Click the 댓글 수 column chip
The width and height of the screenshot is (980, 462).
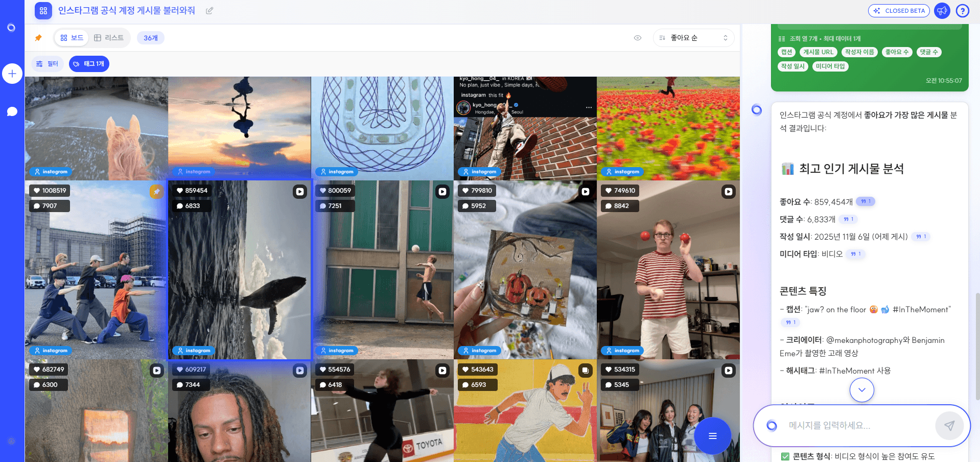(929, 52)
